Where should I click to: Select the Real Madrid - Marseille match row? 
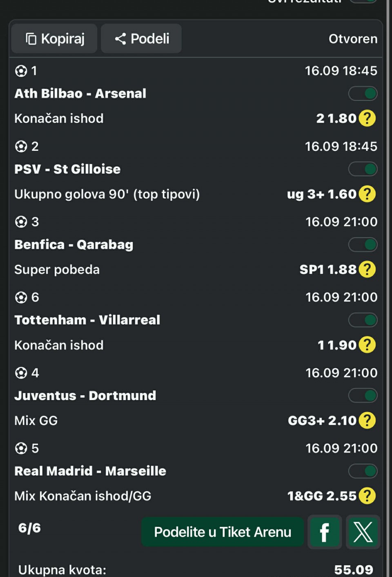[196, 471]
